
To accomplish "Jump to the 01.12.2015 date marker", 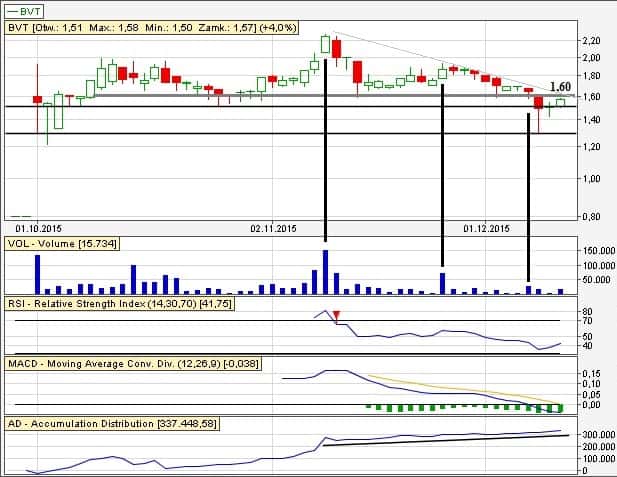I will click(487, 229).
